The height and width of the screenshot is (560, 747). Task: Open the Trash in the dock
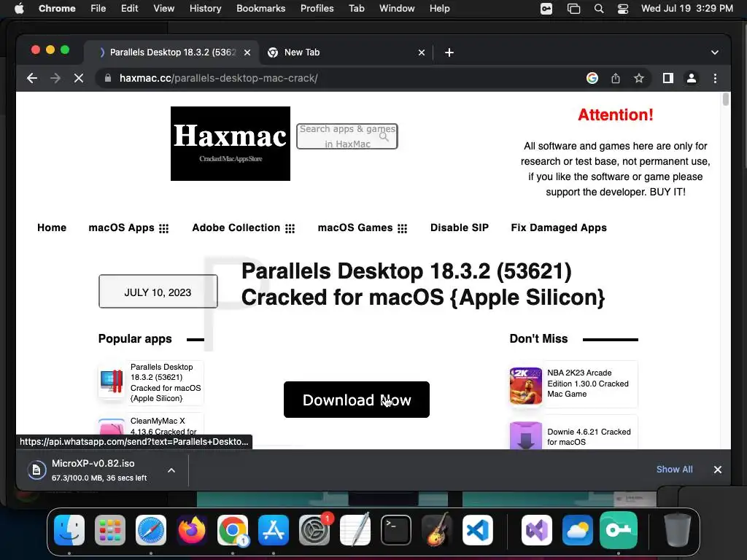pos(677,530)
